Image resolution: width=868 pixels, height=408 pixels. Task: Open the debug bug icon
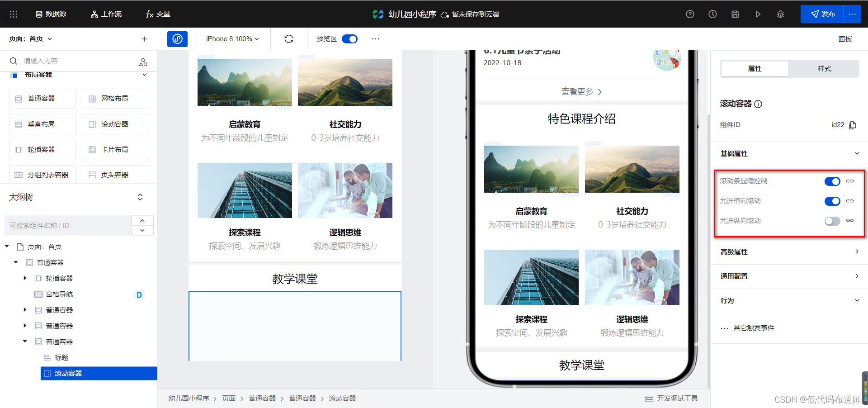click(780, 14)
